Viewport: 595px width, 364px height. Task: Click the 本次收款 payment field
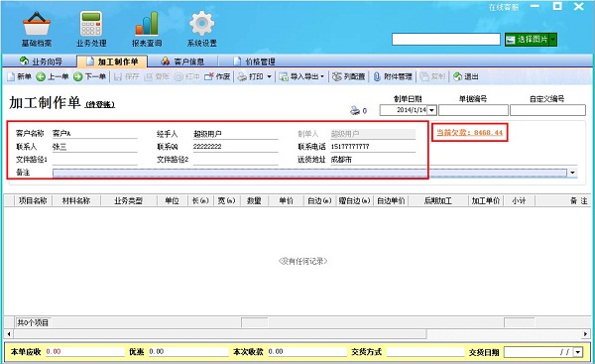coord(307,352)
